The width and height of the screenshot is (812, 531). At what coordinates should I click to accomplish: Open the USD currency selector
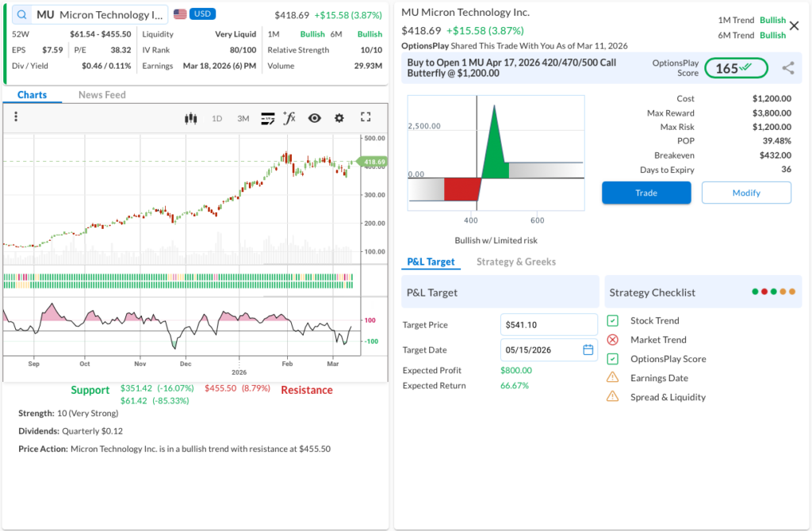202,14
